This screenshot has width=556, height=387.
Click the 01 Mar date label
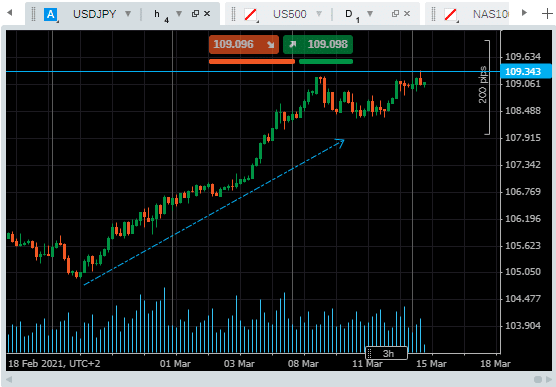coord(175,364)
